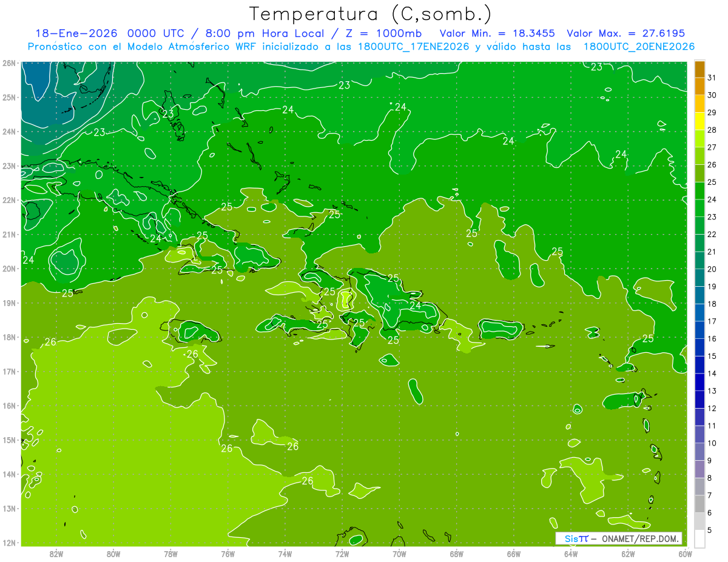Click the '19N' latitude axis label
Screen dimensions: 728x562
[9, 303]
